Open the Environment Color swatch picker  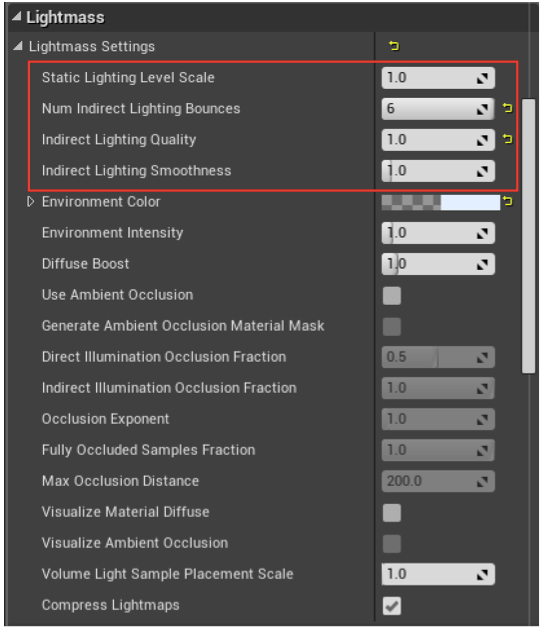point(441,202)
